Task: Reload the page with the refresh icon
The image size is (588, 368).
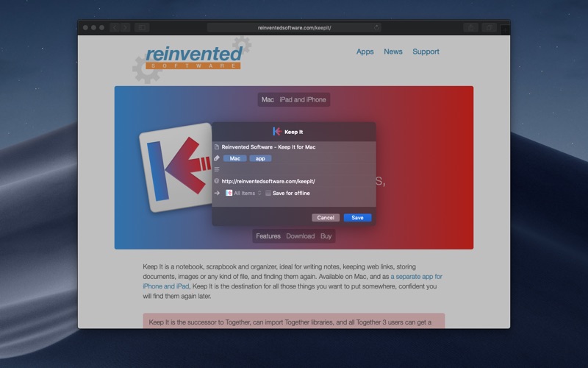Action: click(376, 27)
